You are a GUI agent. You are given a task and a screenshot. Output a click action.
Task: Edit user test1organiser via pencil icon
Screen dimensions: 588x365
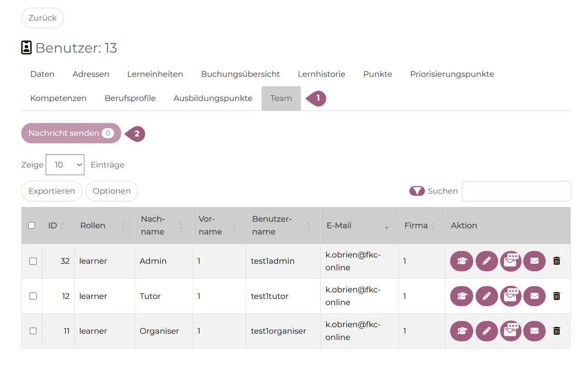(486, 331)
